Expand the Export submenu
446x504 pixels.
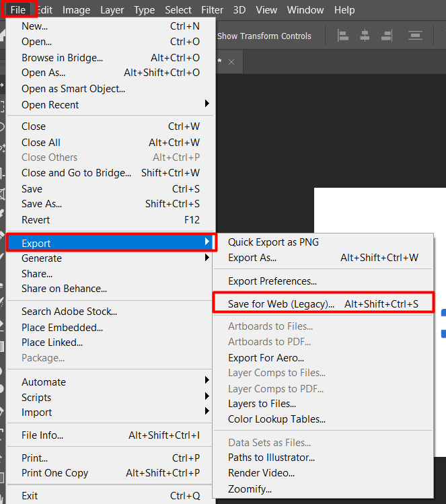point(111,243)
